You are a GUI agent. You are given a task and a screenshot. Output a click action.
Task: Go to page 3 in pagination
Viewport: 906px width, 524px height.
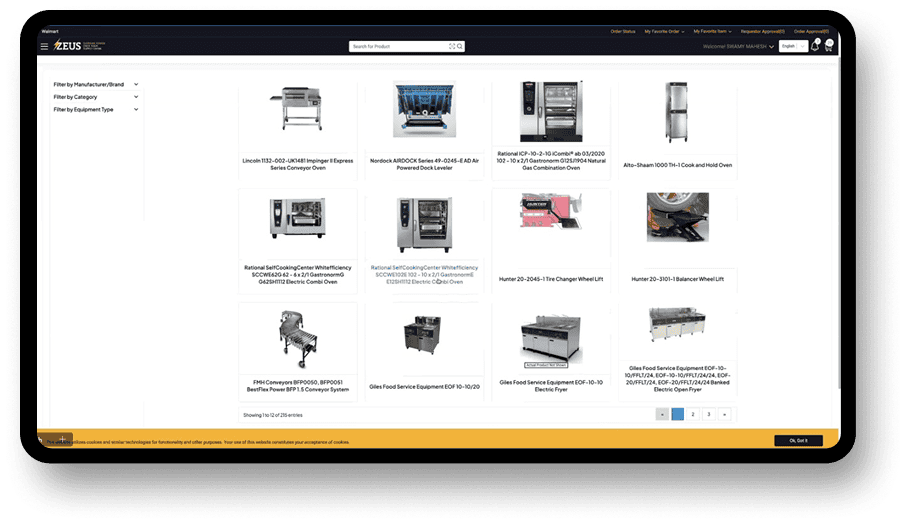708,414
